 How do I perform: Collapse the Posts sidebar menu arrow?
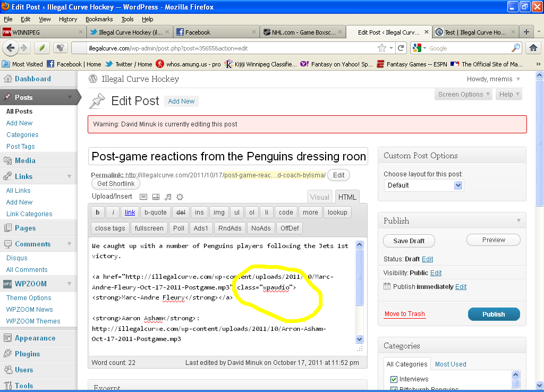click(x=70, y=97)
